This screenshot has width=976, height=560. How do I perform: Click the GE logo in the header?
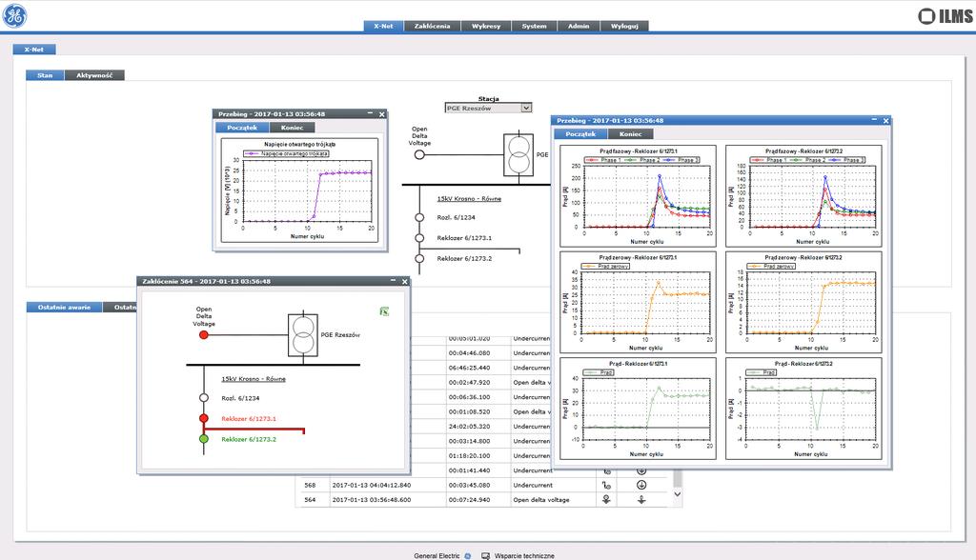pyautogui.click(x=15, y=15)
